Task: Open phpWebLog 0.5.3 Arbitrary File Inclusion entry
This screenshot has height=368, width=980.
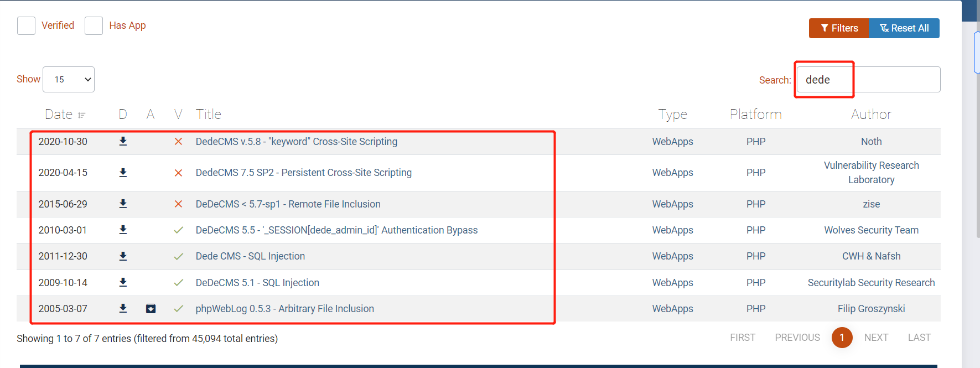Action: (284, 309)
